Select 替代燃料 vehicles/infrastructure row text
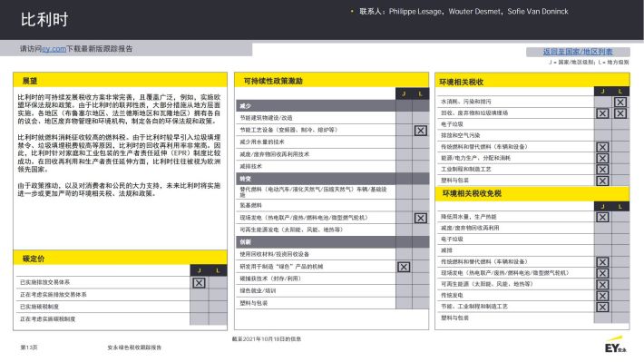Image resolution: width=644 pixels, height=362 pixels. tap(313, 192)
